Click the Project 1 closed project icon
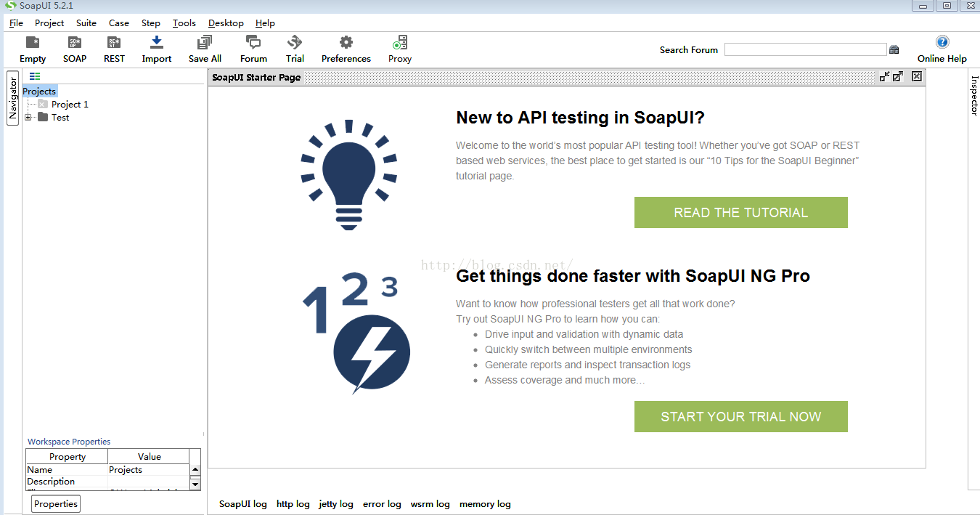Viewport: 980px width, 515px height. [43, 104]
